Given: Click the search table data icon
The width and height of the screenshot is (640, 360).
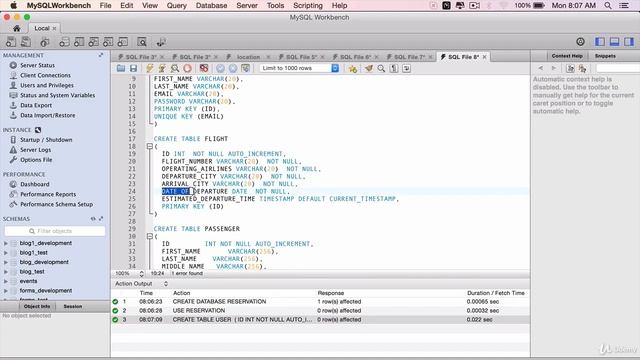Looking at the screenshot, I should click(142, 42).
